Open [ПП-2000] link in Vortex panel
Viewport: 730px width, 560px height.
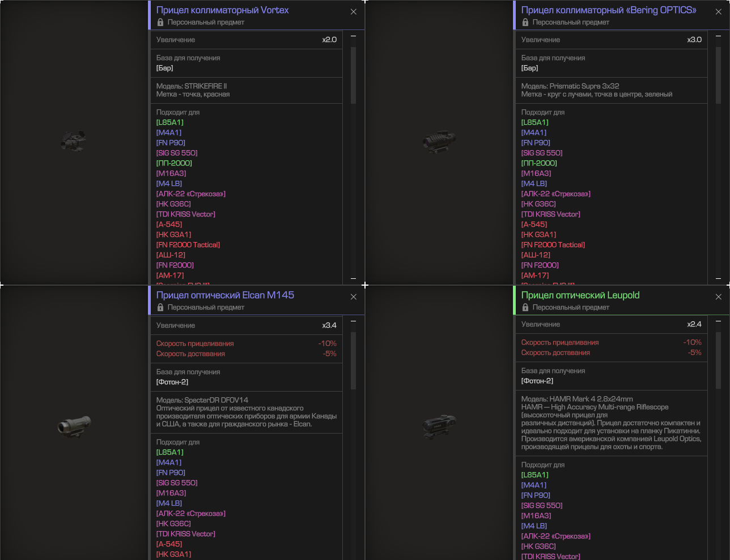point(174,163)
